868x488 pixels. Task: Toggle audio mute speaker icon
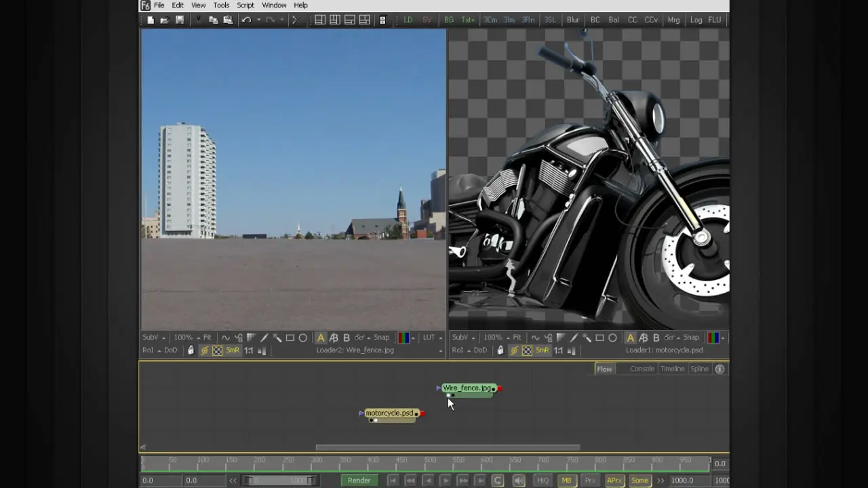point(519,481)
